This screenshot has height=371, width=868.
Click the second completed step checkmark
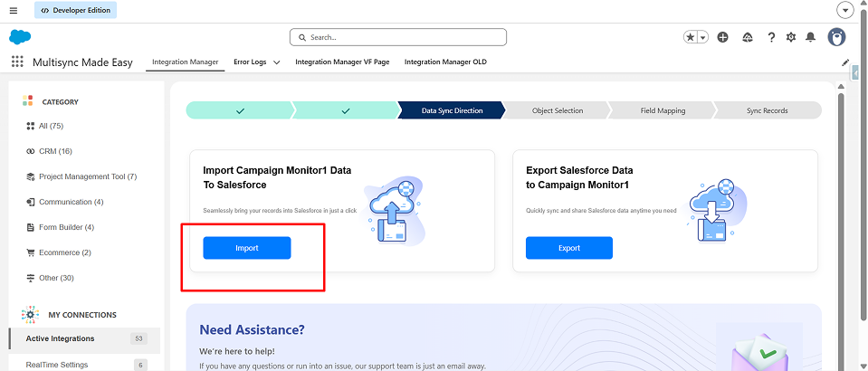346,110
